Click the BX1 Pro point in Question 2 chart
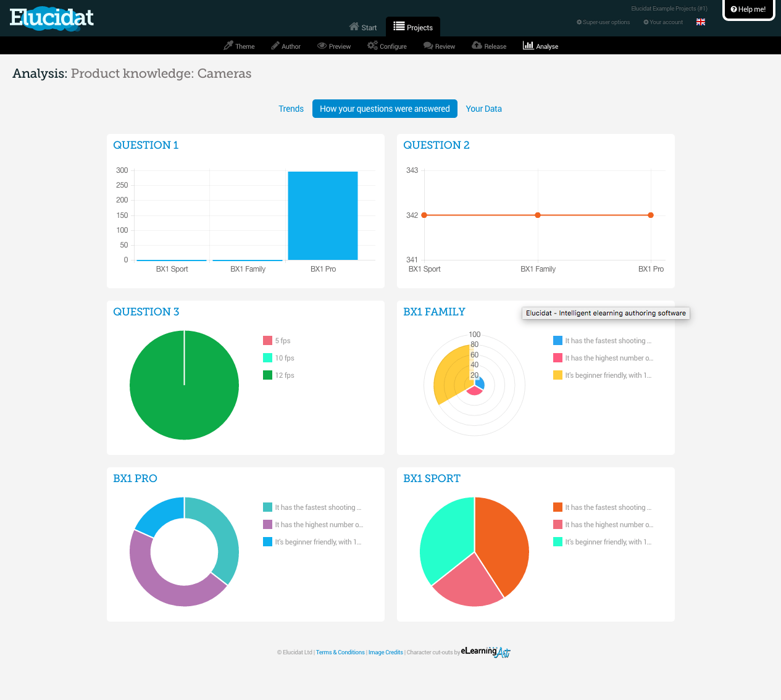 [651, 215]
